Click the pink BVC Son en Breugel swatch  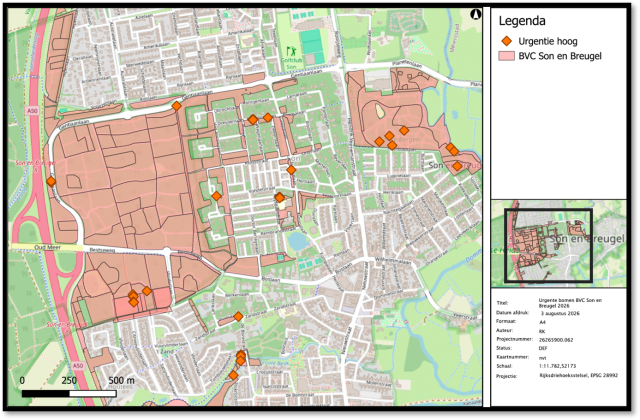coord(507,56)
